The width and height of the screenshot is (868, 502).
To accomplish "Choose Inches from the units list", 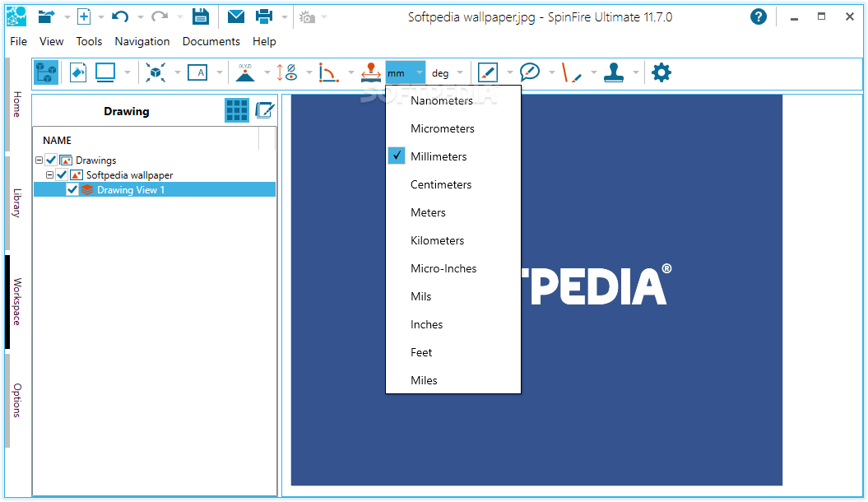I will [x=453, y=324].
